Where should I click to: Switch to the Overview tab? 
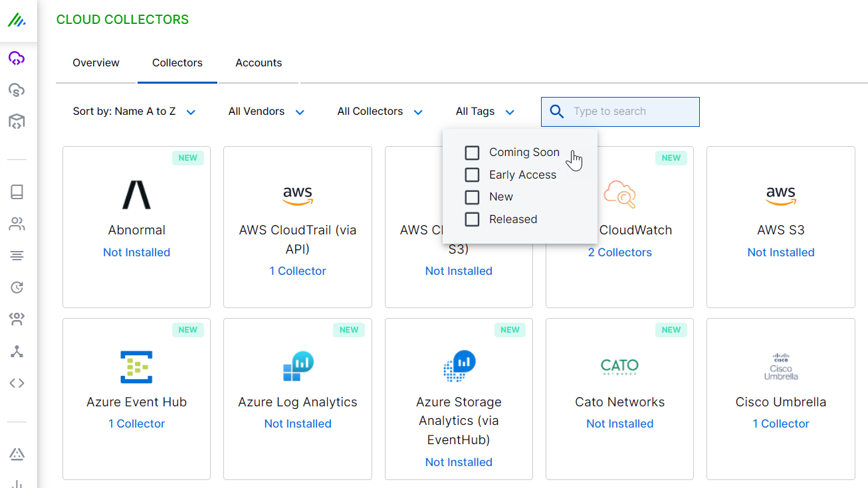pyautogui.click(x=96, y=63)
